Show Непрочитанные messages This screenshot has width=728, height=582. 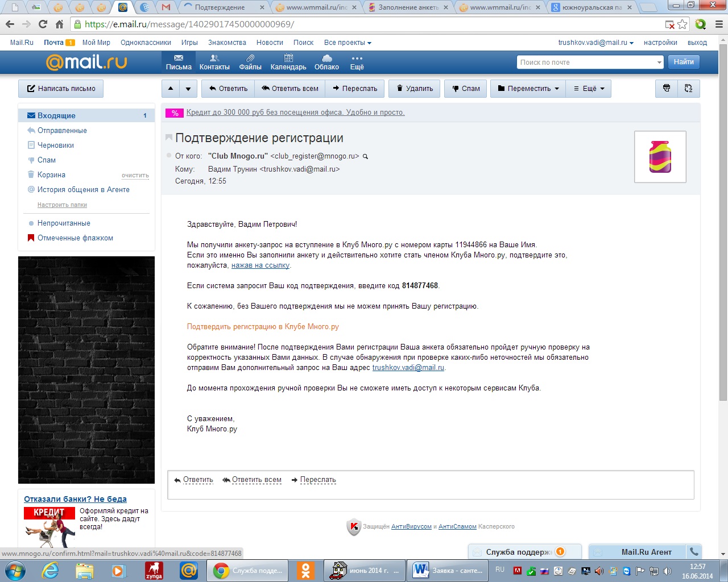coord(64,223)
